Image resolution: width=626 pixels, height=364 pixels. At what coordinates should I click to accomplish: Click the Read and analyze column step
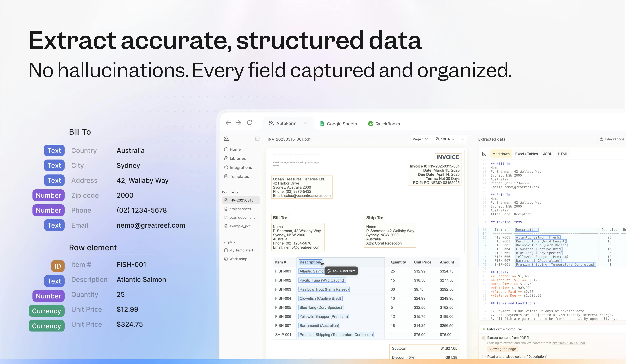[517, 357]
